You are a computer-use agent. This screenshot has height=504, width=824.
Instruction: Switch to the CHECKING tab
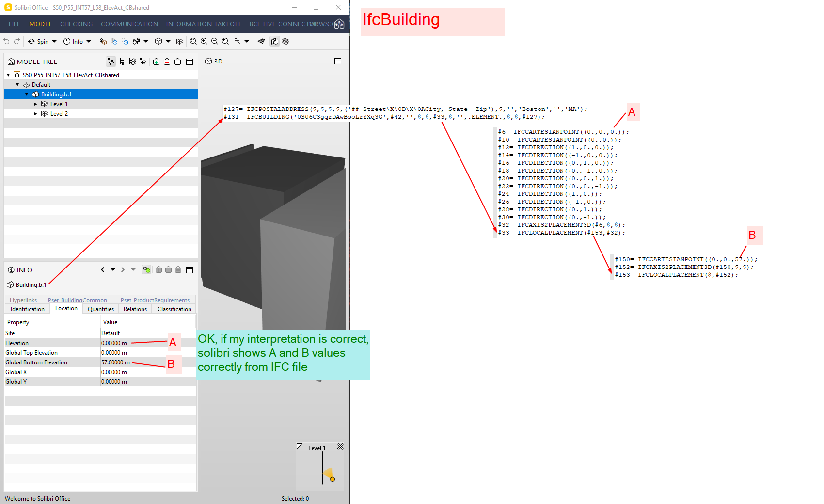point(77,24)
